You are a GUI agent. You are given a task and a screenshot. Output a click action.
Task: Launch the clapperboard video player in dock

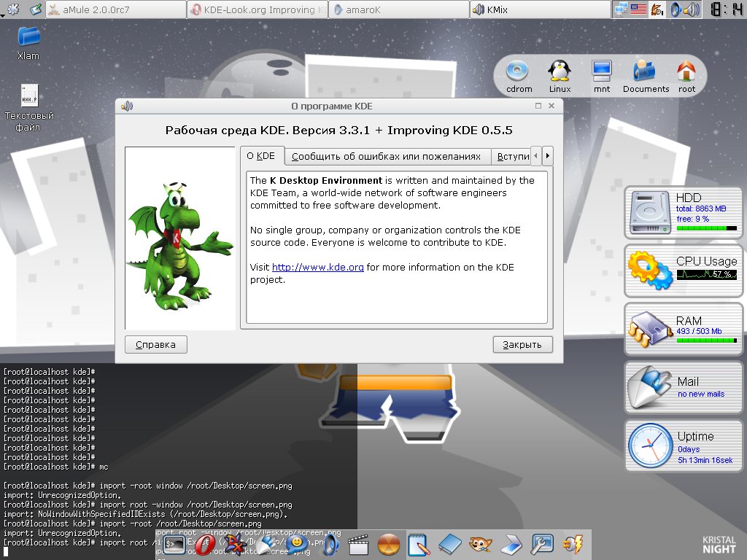[x=358, y=545]
